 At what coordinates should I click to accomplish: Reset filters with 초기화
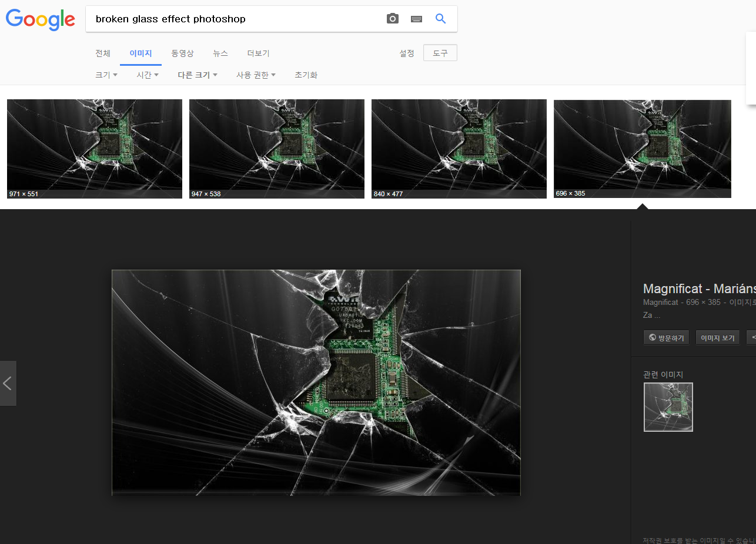tap(306, 75)
